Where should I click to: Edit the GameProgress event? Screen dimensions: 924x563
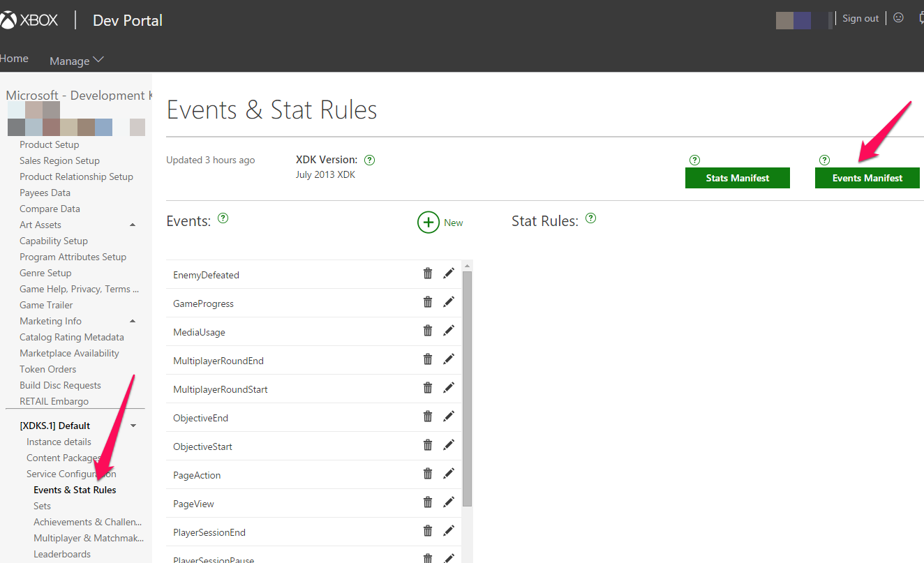[x=449, y=302]
